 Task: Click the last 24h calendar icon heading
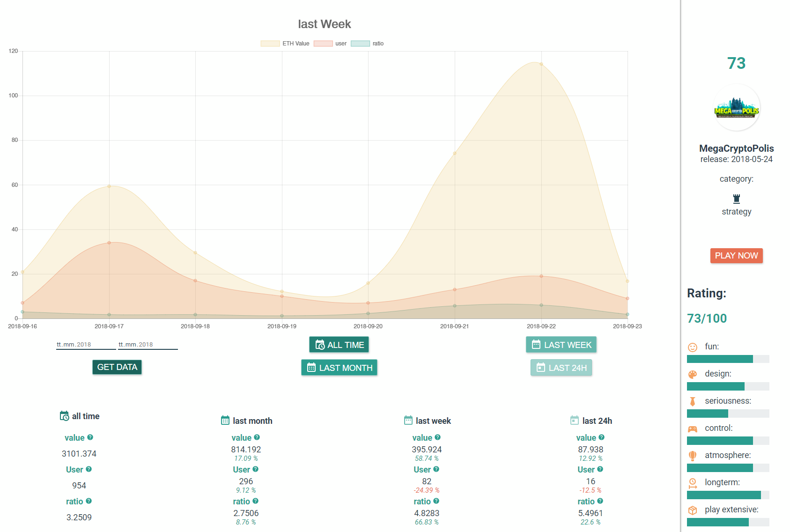click(x=575, y=421)
